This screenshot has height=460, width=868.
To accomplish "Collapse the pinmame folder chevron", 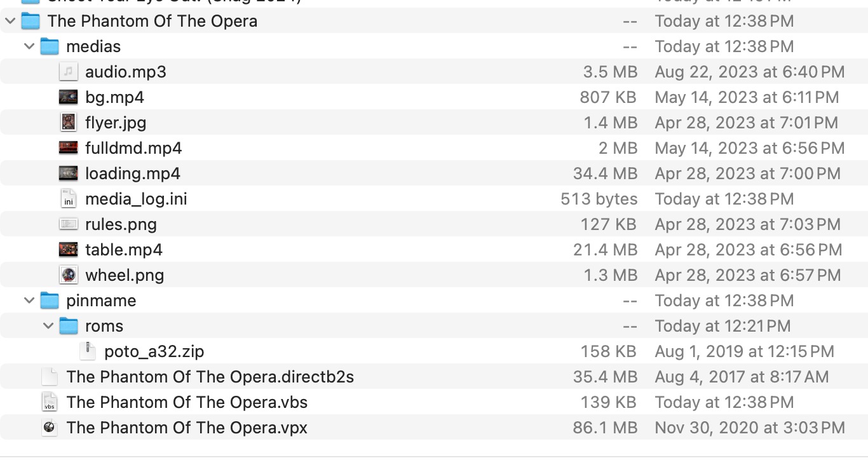I will [29, 301].
